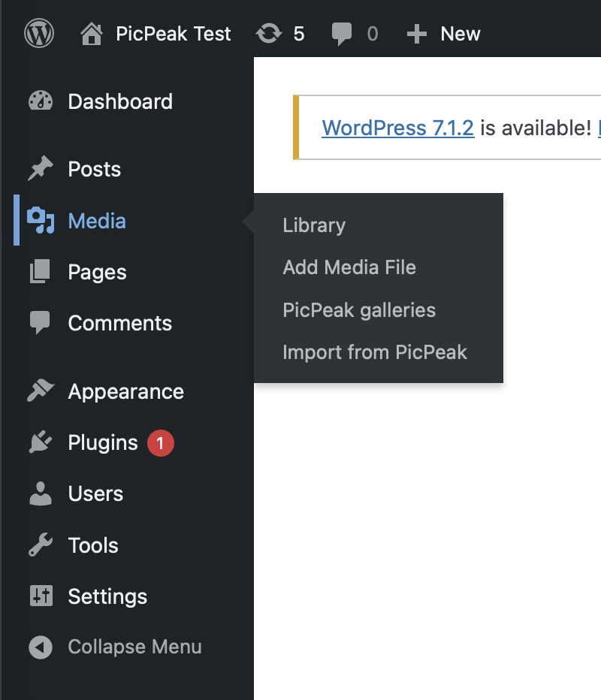
Task: Visit the PicPeak Test site name
Action: (x=174, y=34)
